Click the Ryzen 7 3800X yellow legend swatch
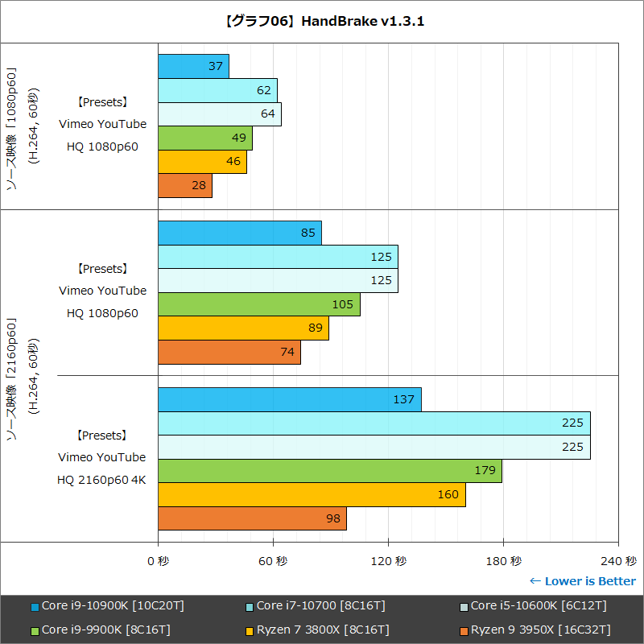This screenshot has width=644, height=644. (250, 631)
